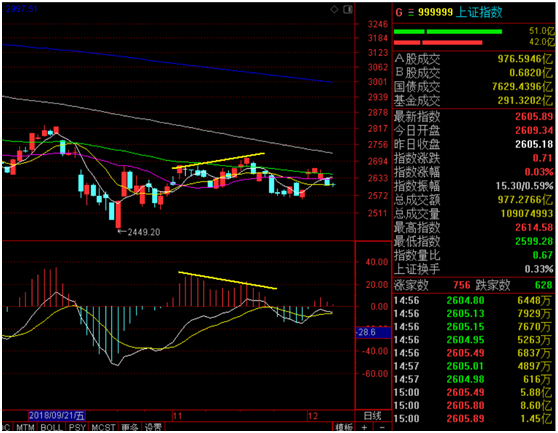Viewport: 558px width, 433px height.
Task: Click the diamond icon above the chart
Action: [335, 10]
